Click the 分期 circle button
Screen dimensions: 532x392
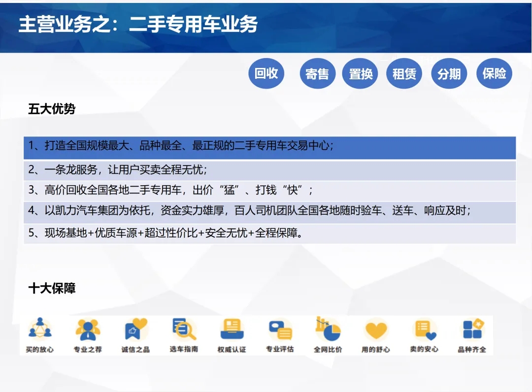coord(449,74)
